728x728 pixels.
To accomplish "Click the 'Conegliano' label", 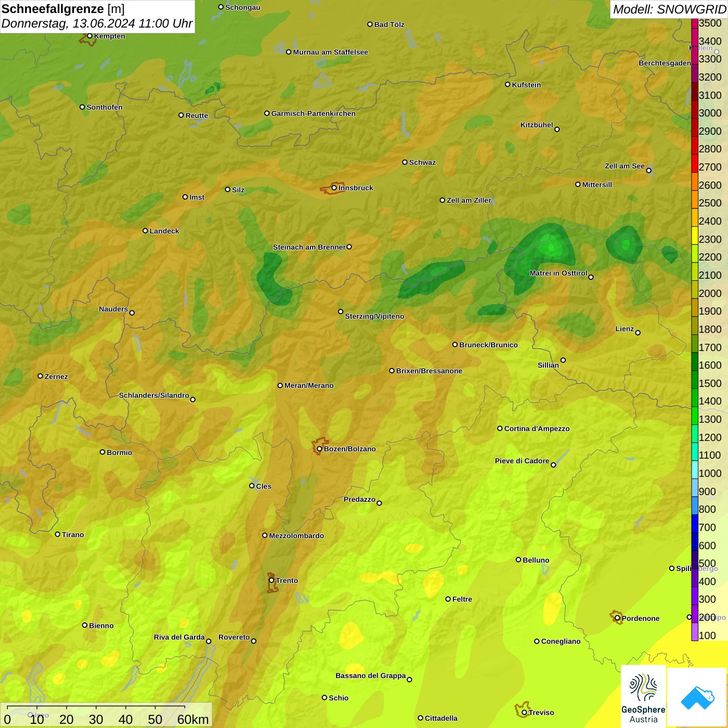I will [x=561, y=641].
